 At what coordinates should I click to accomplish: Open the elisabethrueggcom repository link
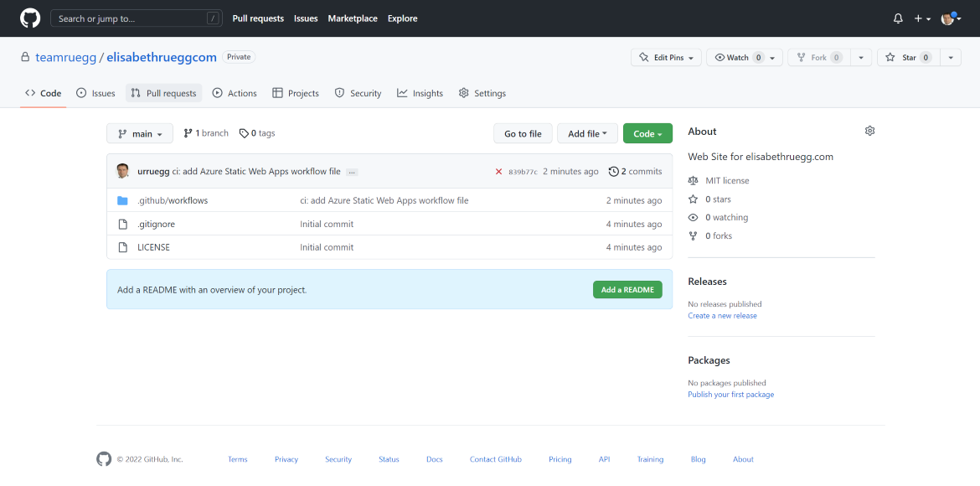click(162, 57)
